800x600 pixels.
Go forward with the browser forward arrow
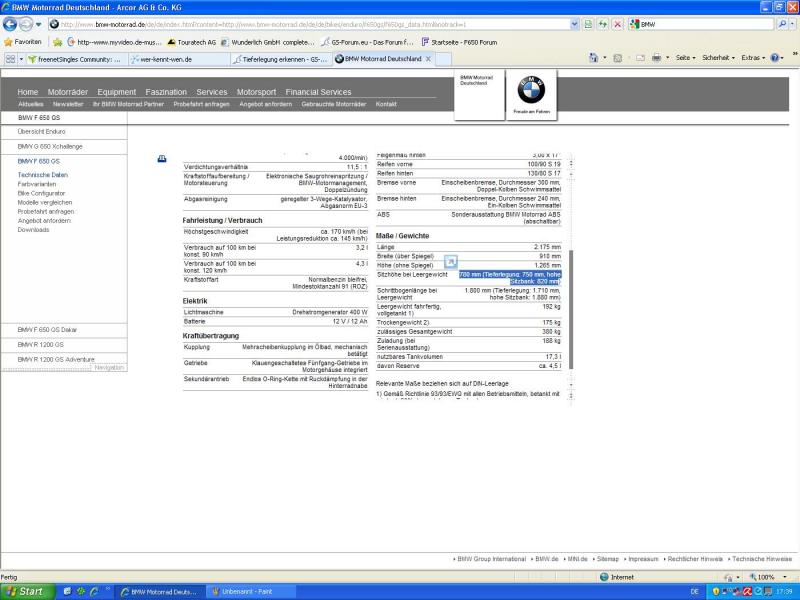click(26, 24)
